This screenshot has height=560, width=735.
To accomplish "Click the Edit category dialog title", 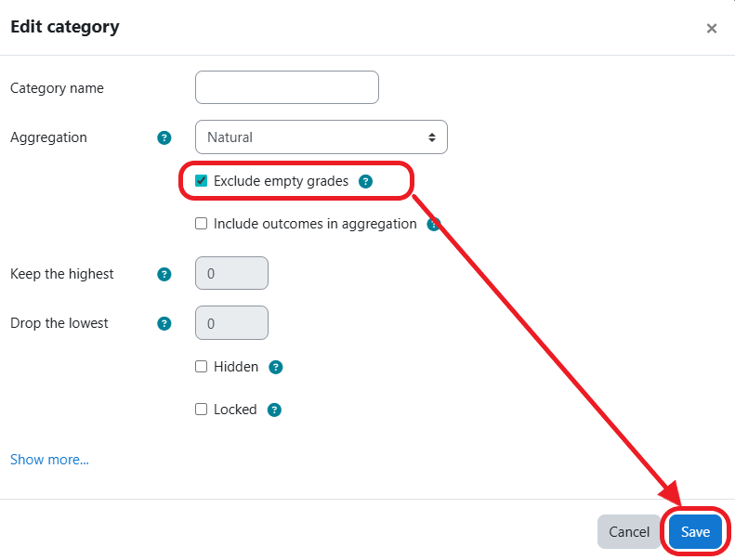I will coord(65,27).
